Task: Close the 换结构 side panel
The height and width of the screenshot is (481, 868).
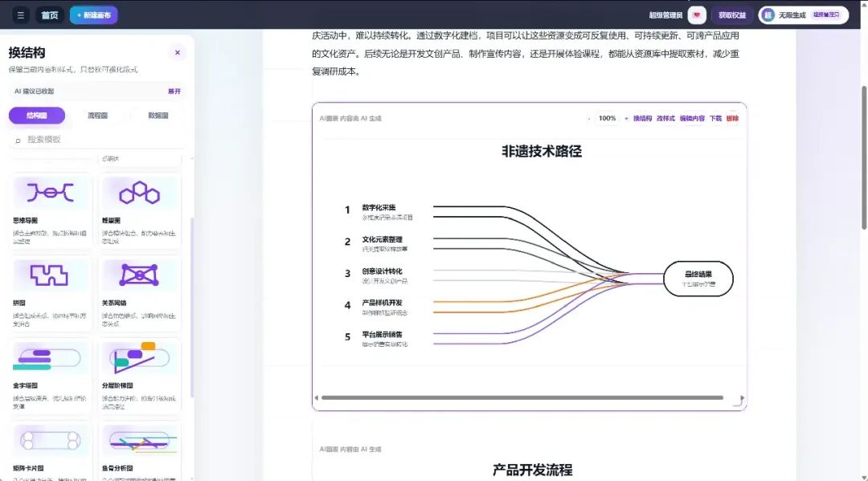Action: [x=177, y=52]
